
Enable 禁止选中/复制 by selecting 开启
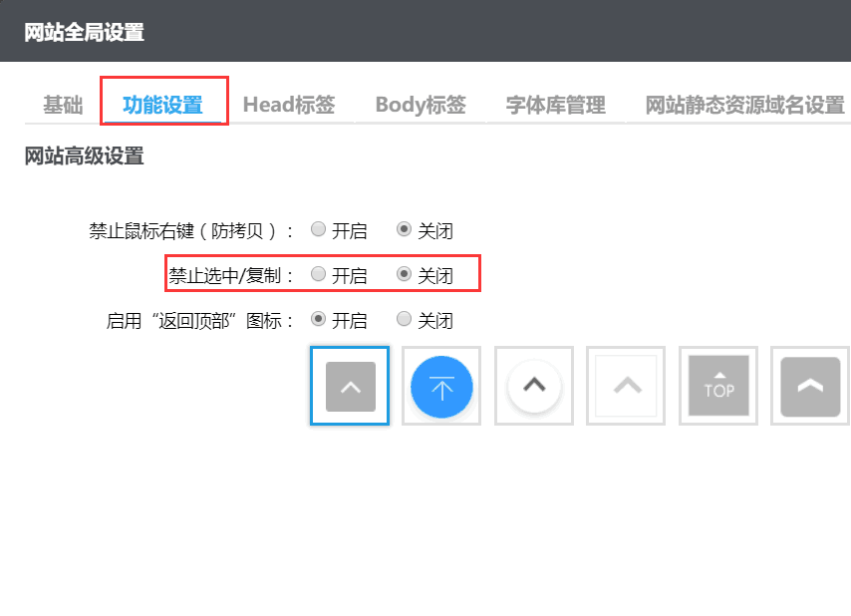(316, 274)
